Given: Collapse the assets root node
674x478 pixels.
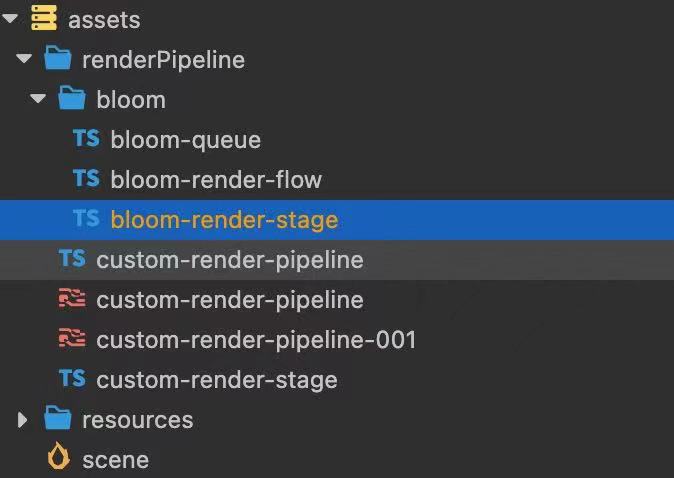Looking at the screenshot, I should [10, 20].
